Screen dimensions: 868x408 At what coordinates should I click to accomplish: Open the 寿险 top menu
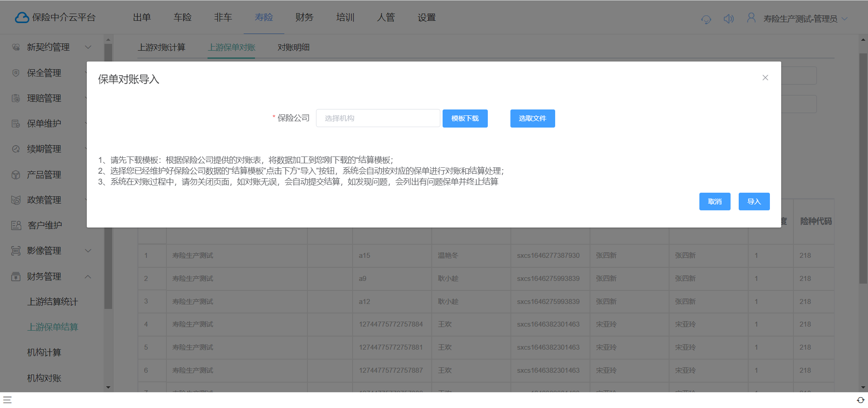(264, 17)
